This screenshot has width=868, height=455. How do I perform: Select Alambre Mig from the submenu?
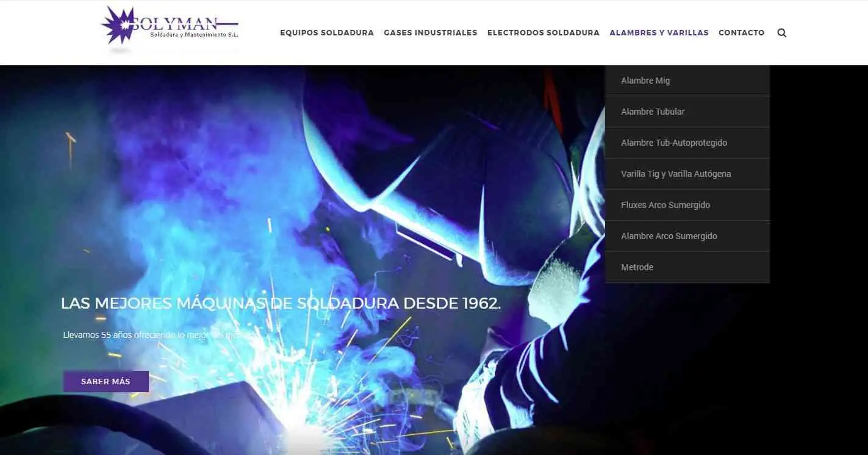coord(645,81)
